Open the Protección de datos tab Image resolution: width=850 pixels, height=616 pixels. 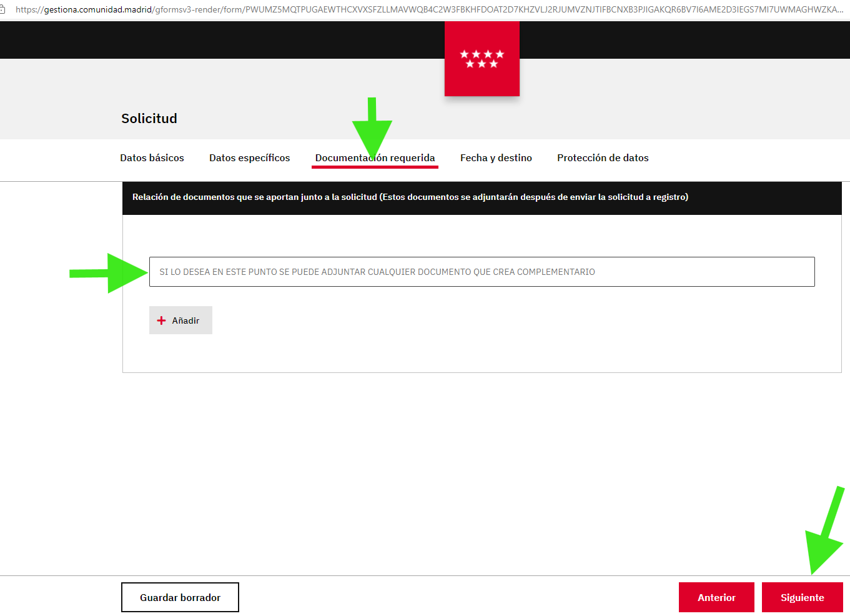click(x=603, y=158)
